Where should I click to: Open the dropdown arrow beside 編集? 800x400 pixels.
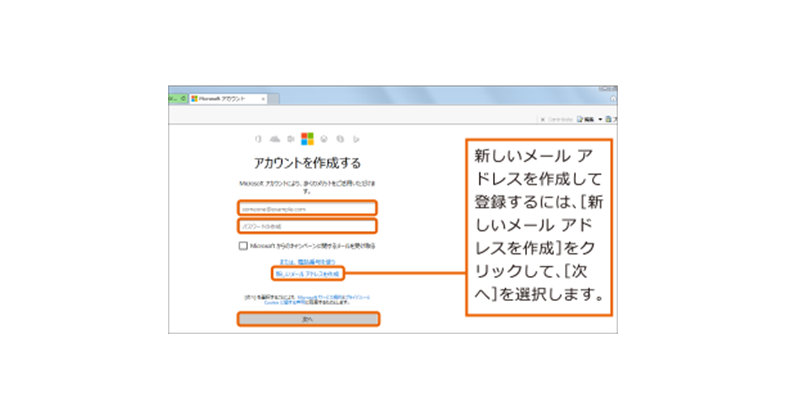coord(600,119)
